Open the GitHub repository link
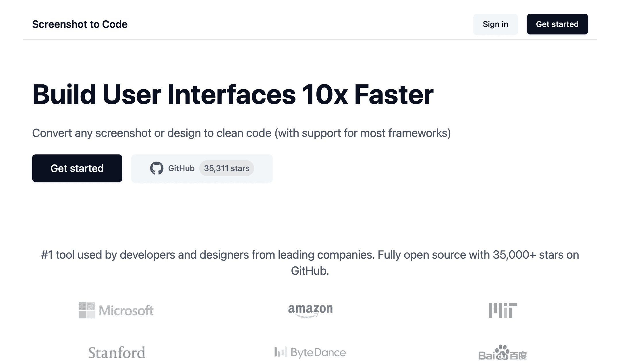This screenshot has height=364, width=626. [x=202, y=169]
